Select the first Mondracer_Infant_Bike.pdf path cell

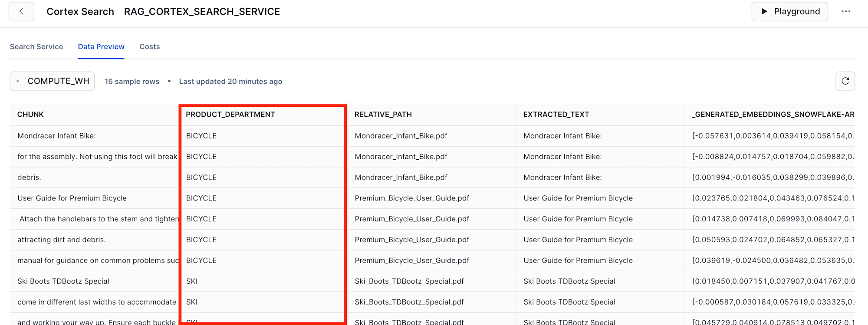pos(401,136)
